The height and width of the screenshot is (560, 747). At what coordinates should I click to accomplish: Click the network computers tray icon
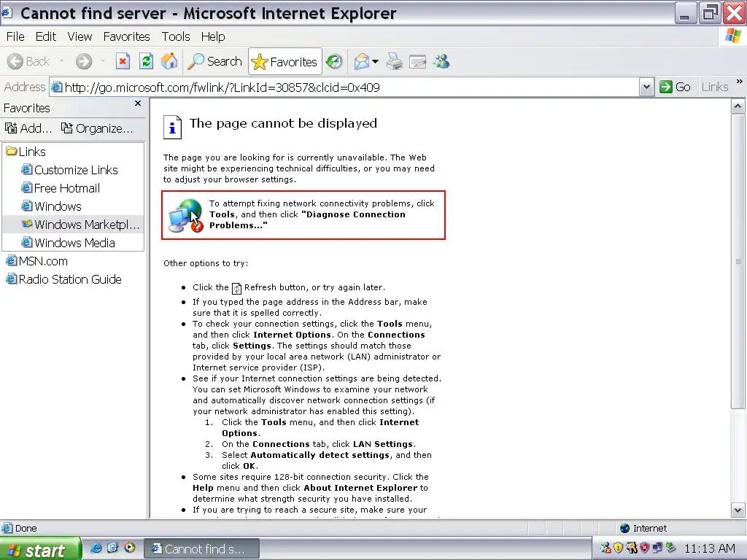pyautogui.click(x=657, y=548)
